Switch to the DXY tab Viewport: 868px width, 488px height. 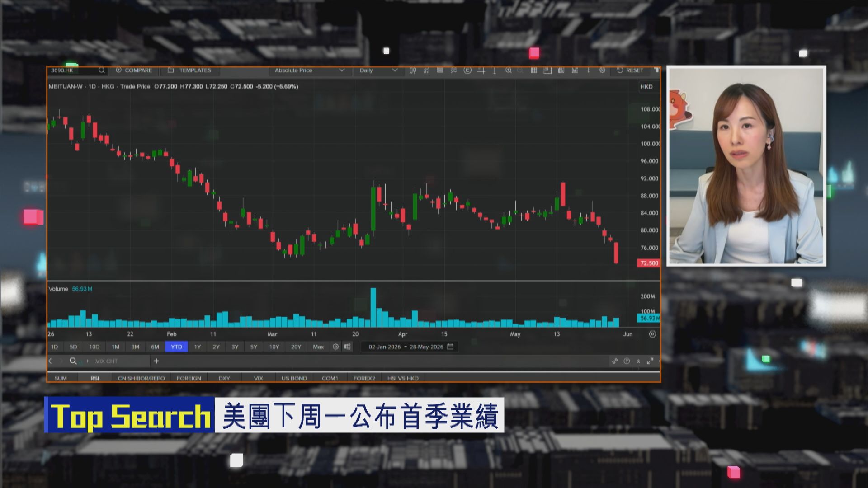click(x=224, y=378)
